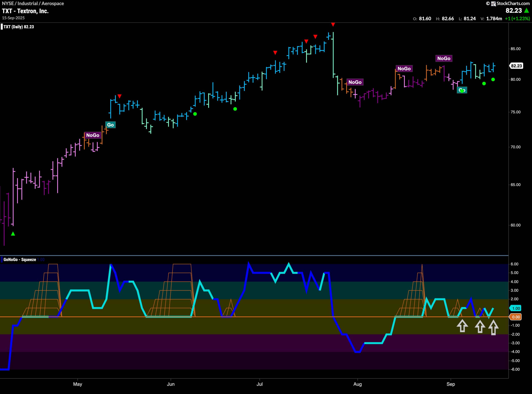Click the +1 (+1.23%) change value
The image size is (532, 394).
[517, 19]
